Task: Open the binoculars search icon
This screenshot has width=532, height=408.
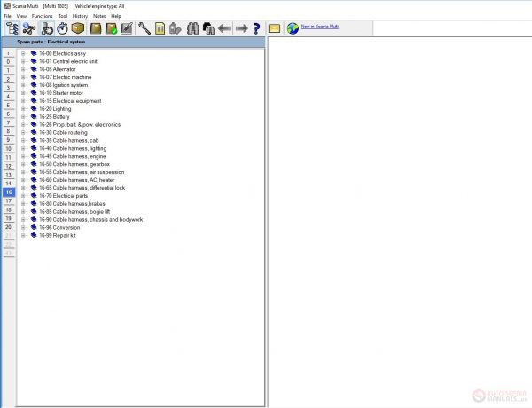Action: tap(193, 28)
